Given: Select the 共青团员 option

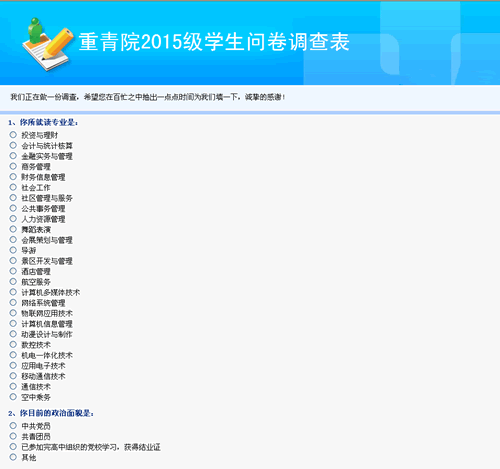Looking at the screenshot, I should pyautogui.click(x=13, y=436).
